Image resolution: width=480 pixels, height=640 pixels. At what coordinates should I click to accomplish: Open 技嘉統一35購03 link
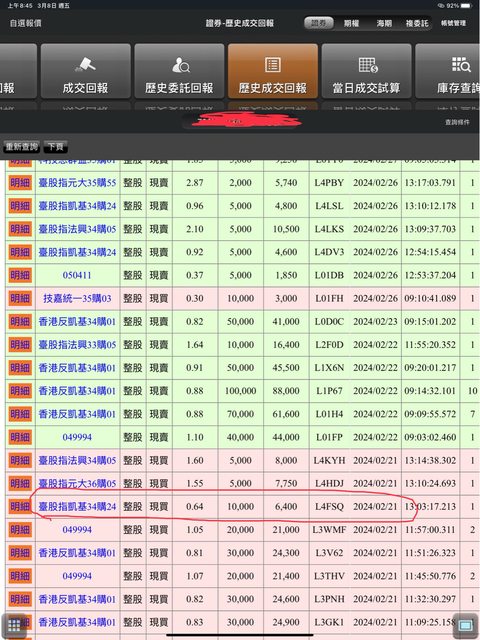77,298
